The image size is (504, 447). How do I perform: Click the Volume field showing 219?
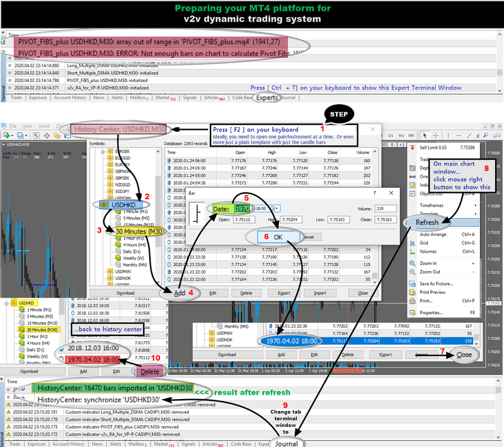pos(385,209)
